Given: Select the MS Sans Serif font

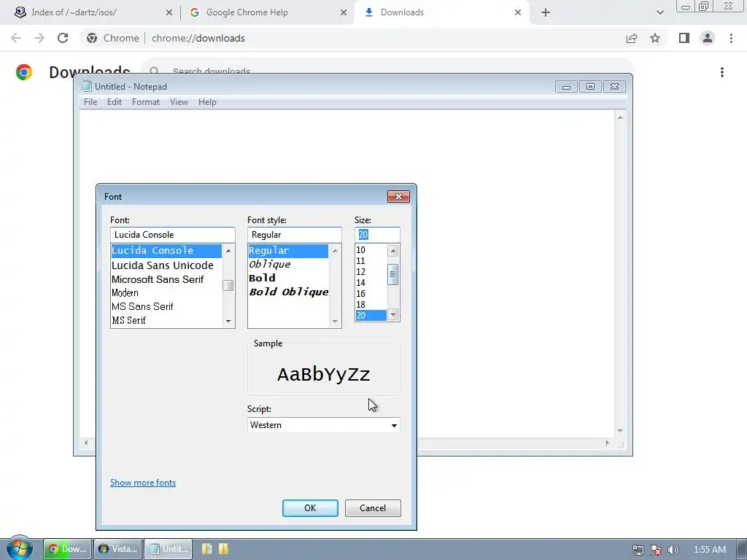Looking at the screenshot, I should 166,307.
